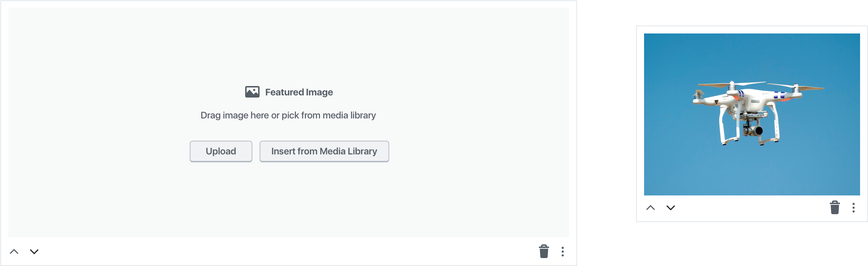Click the black canvas between the two blocks
The height and width of the screenshot is (266, 868).
pos(606,133)
